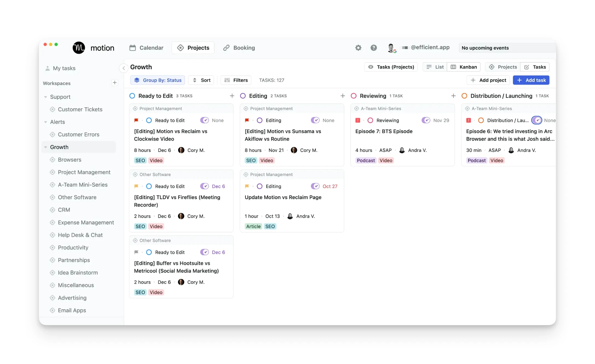The height and width of the screenshot is (364, 595).
Task: Toggle auto-schedule on Update Motion vs Reclaim card
Action: (315, 186)
